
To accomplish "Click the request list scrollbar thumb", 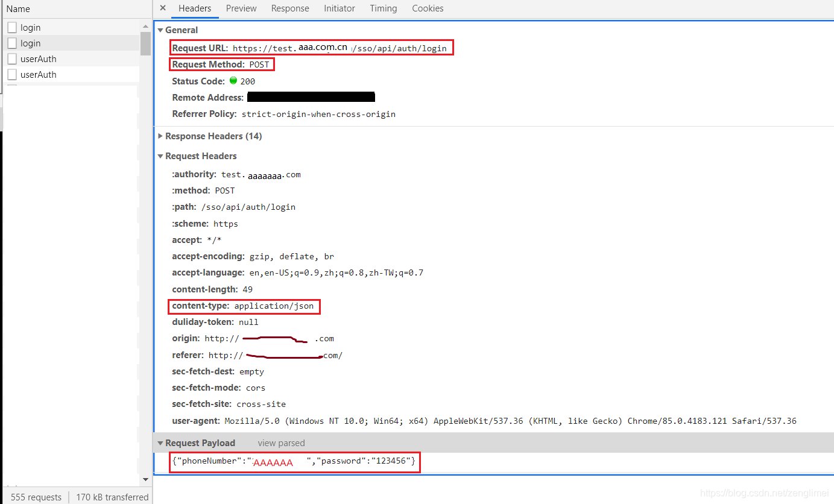I will (145, 43).
